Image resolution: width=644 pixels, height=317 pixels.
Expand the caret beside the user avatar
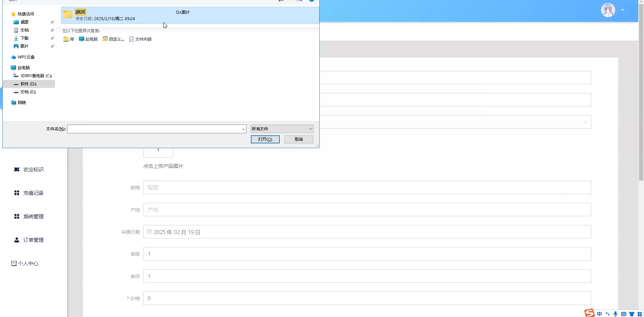coord(623,10)
